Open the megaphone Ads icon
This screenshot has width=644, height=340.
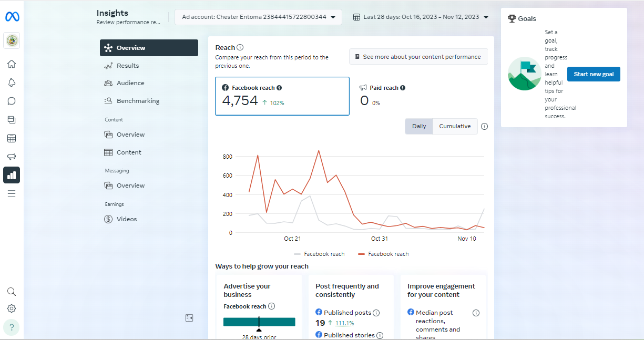tap(12, 157)
